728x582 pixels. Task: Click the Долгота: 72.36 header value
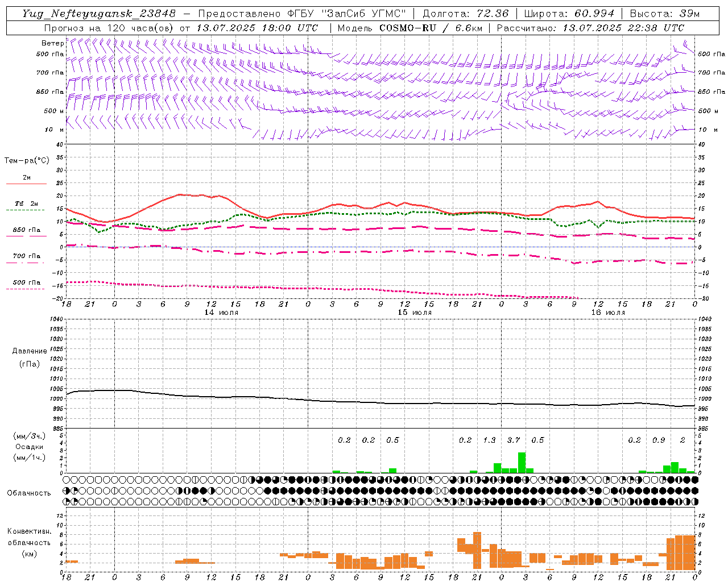(466, 14)
